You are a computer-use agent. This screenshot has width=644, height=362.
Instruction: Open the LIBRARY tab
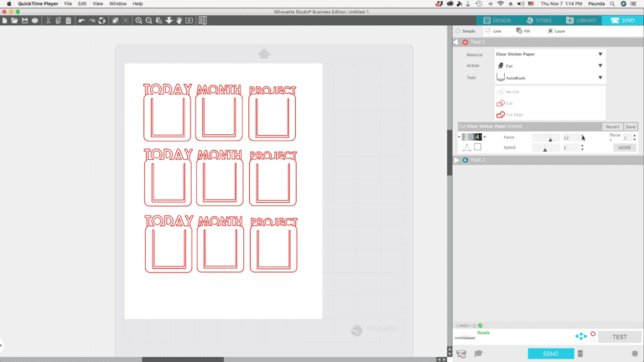click(x=581, y=20)
